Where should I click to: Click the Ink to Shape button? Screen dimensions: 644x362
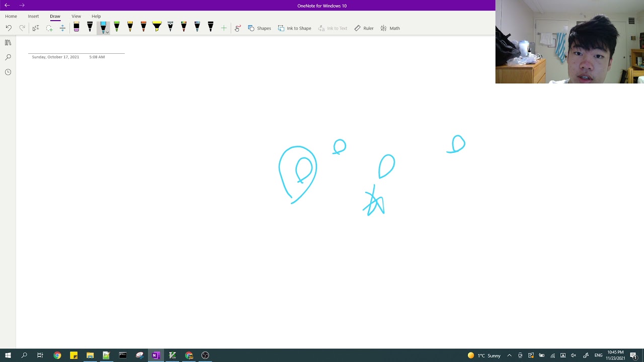pyautogui.click(x=294, y=28)
